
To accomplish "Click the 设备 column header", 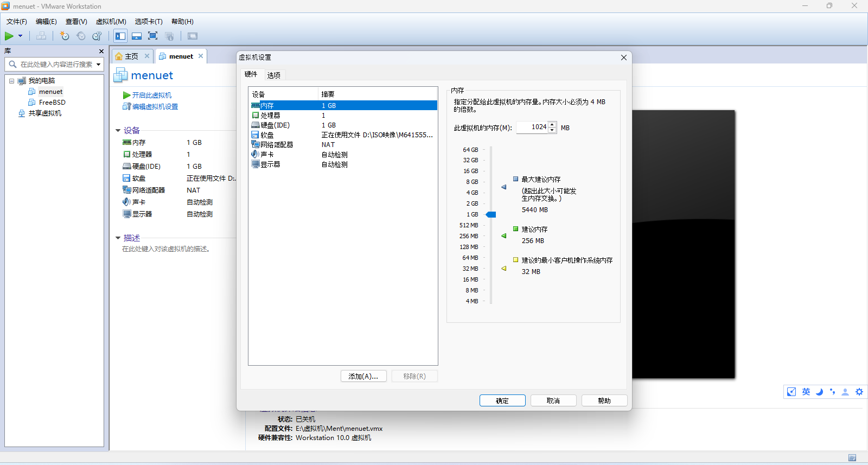I will click(x=283, y=94).
